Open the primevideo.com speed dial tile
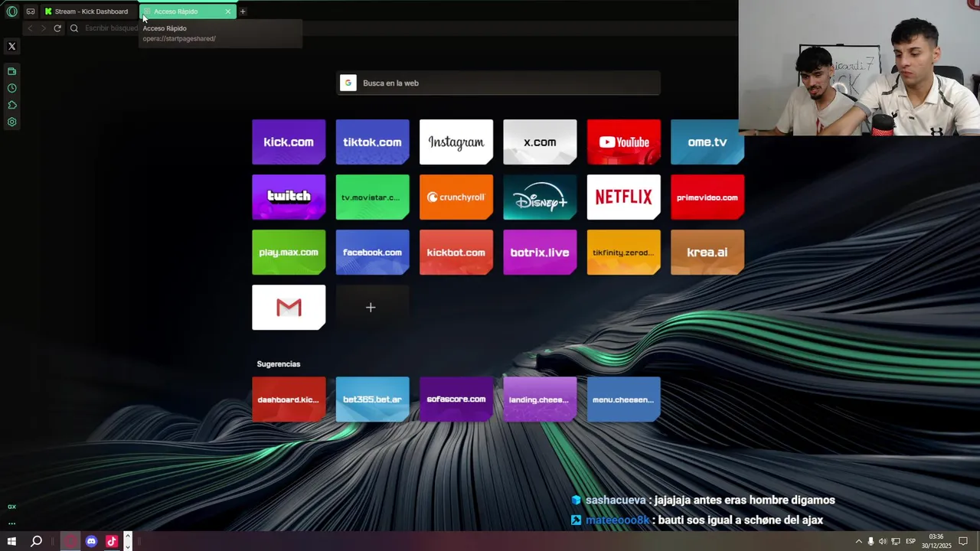This screenshot has width=980, height=551. (707, 197)
